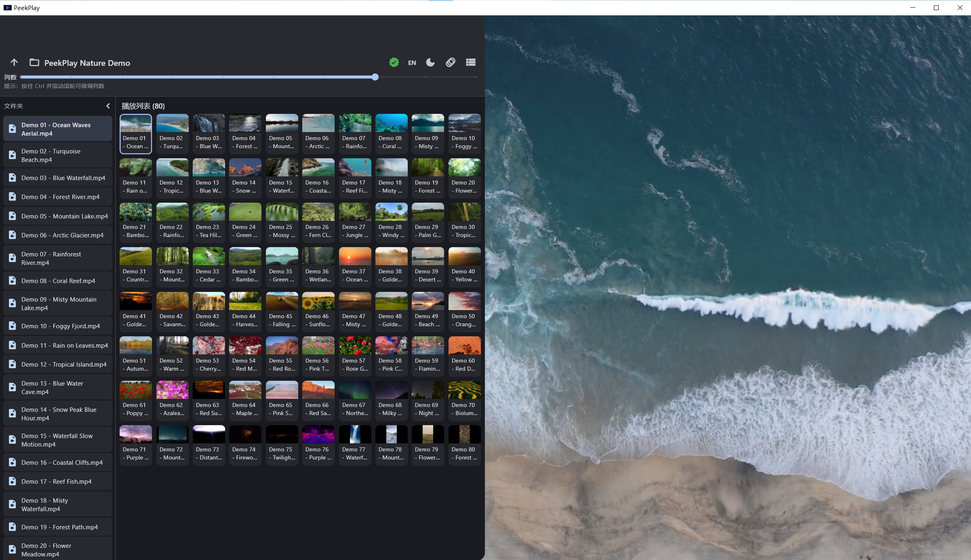Collapse the folder sidebar panel
Image resolution: width=971 pixels, height=560 pixels.
click(x=108, y=106)
